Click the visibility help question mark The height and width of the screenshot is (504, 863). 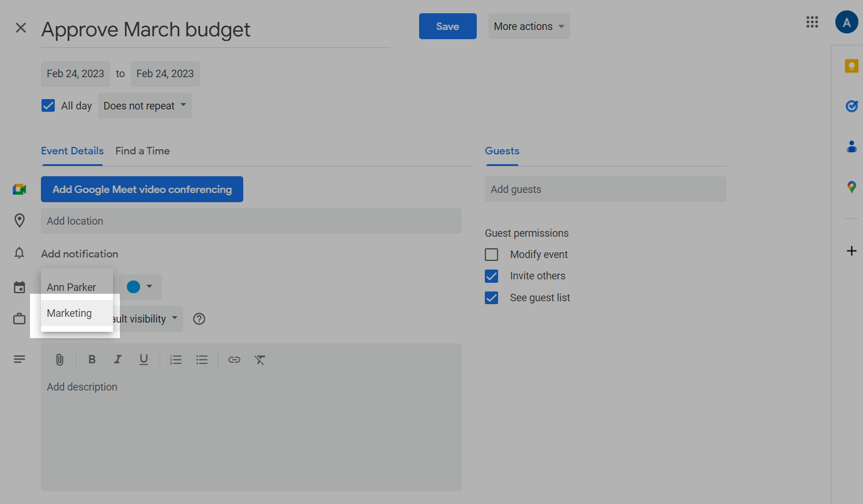[199, 319]
